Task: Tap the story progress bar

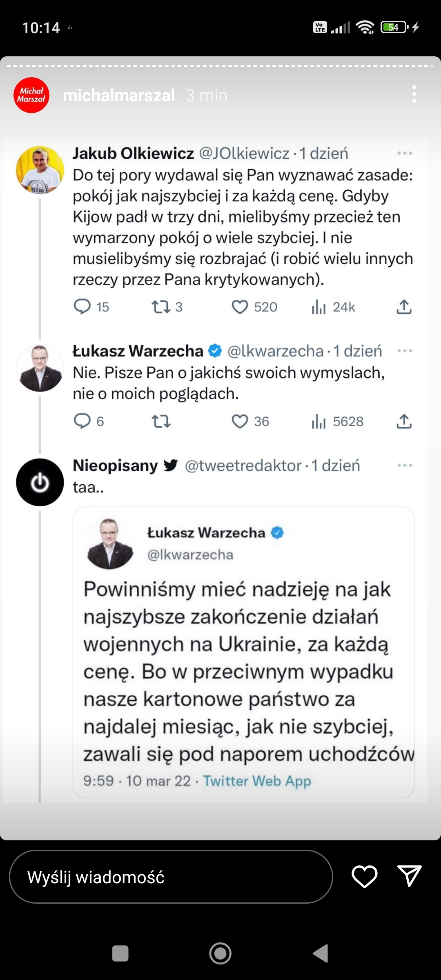Action: [x=220, y=66]
